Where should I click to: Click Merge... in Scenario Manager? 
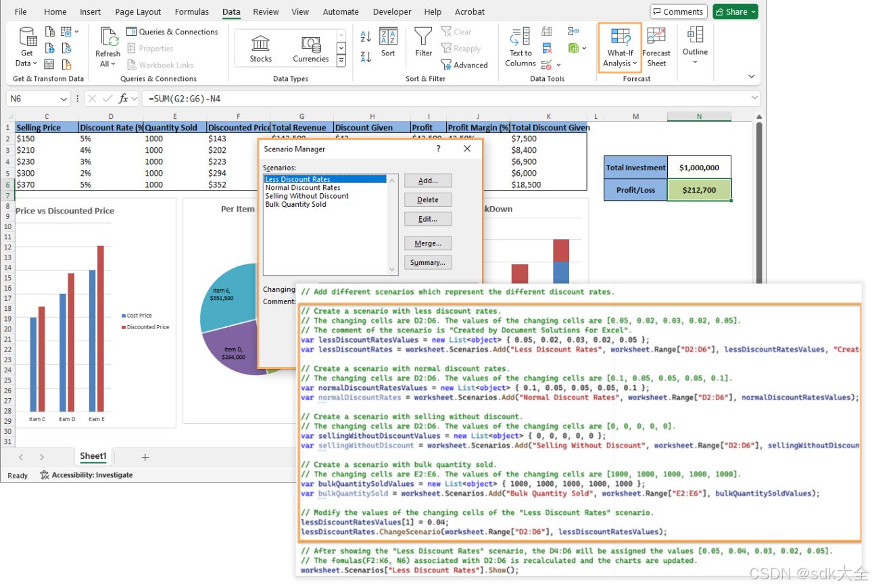point(428,243)
